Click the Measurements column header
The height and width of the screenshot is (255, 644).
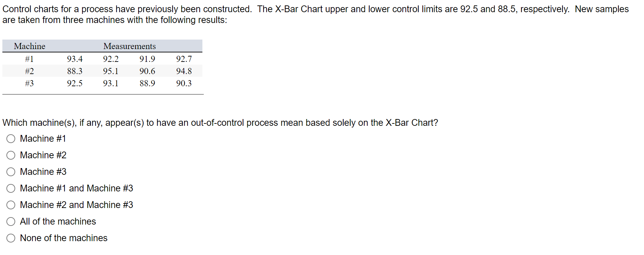click(129, 46)
